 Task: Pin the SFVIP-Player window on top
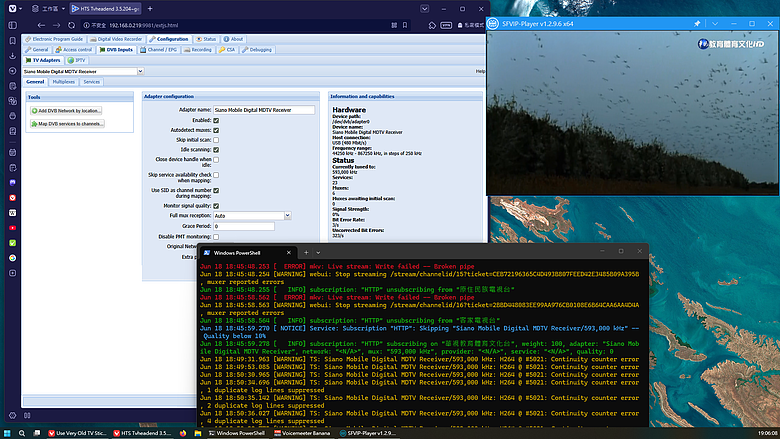point(697,23)
